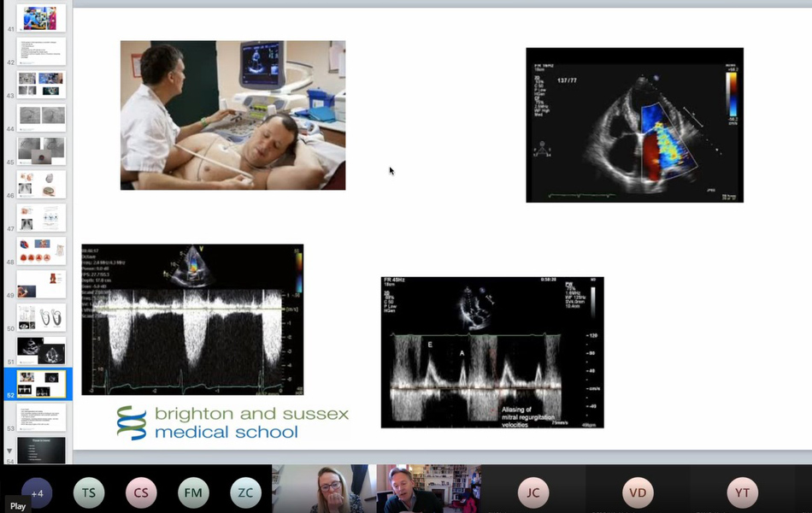Show the +4 additional participants

tap(37, 493)
